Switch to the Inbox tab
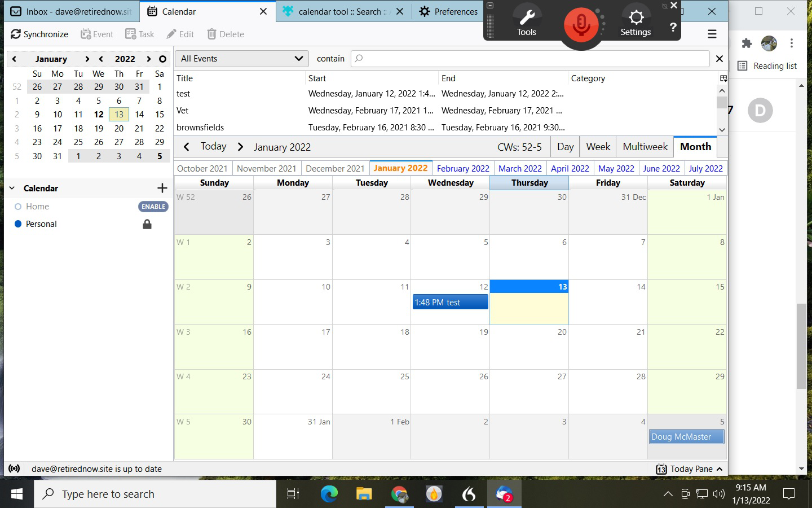 tap(70, 11)
